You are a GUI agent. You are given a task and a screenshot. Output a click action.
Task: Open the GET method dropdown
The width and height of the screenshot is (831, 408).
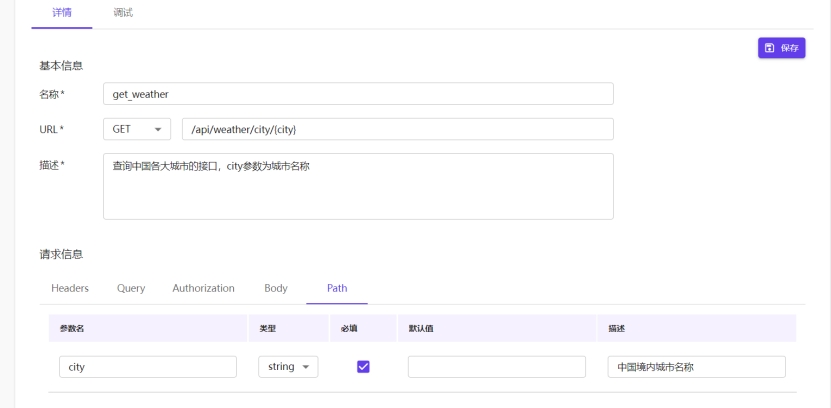coord(137,129)
